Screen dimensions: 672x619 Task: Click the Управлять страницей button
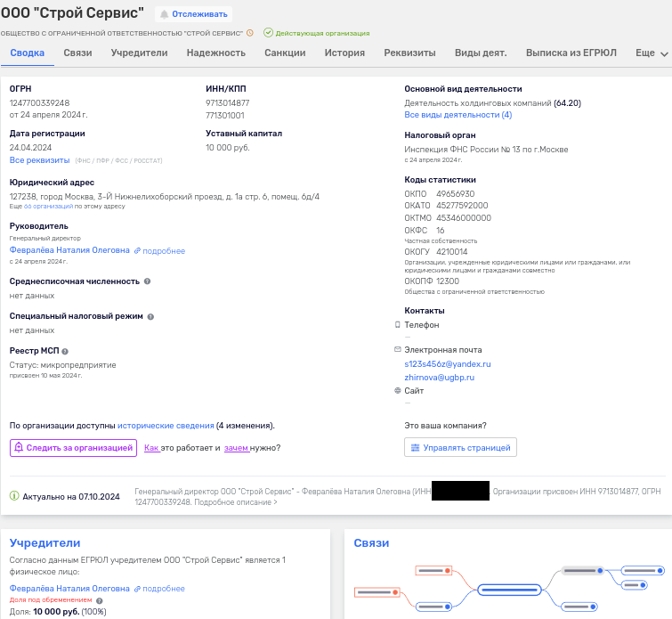tap(460, 447)
